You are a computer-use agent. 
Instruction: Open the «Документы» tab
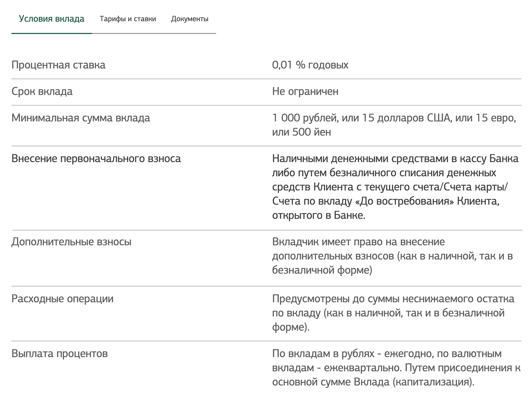pos(190,19)
